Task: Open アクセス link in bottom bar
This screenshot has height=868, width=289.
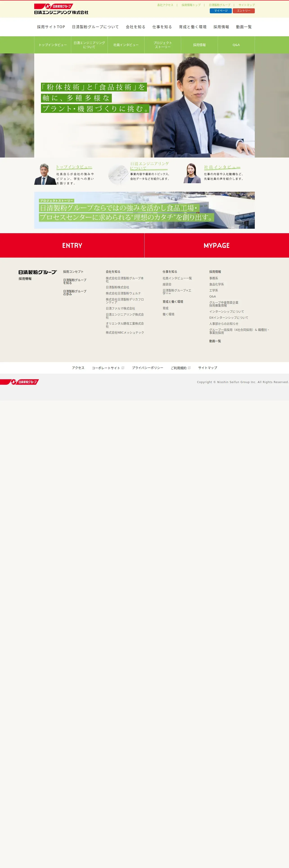Action: (78, 368)
